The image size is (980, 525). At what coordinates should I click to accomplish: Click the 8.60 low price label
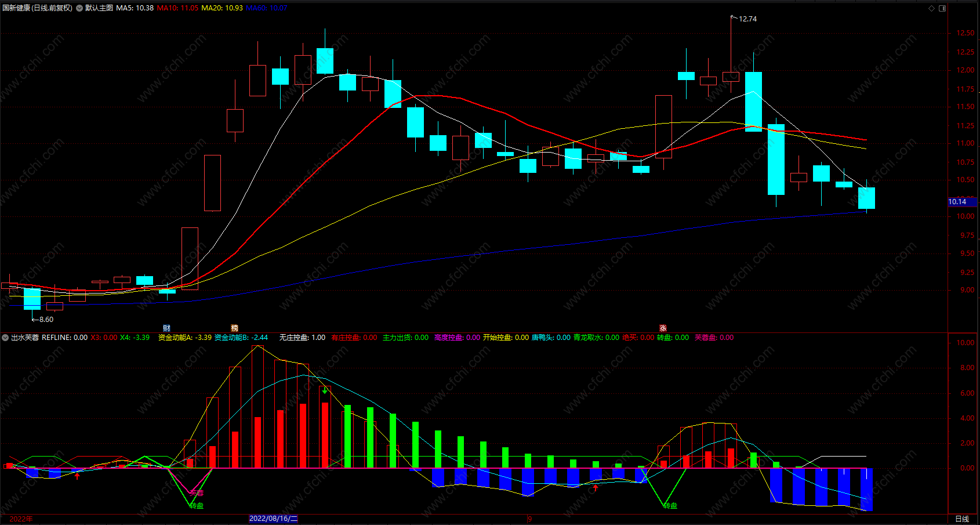click(46, 320)
